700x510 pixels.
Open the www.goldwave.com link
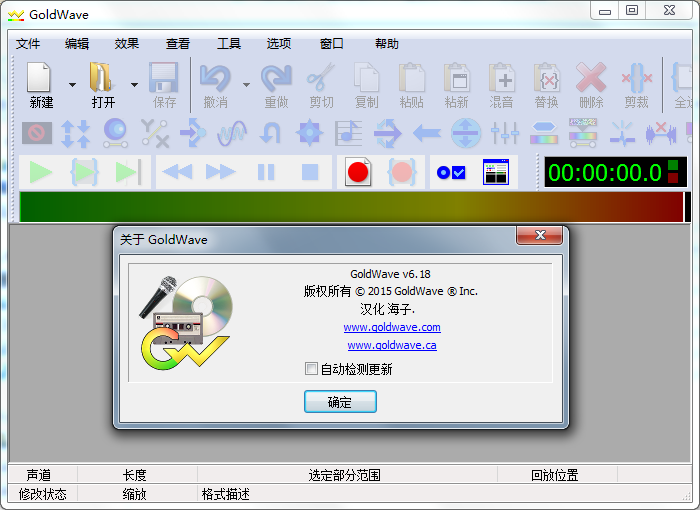coord(392,327)
